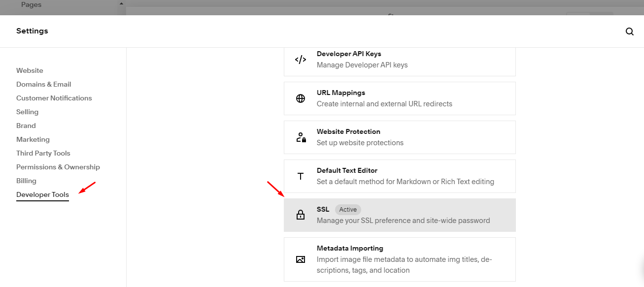Click the Website Protection person-lock icon

[x=301, y=137]
